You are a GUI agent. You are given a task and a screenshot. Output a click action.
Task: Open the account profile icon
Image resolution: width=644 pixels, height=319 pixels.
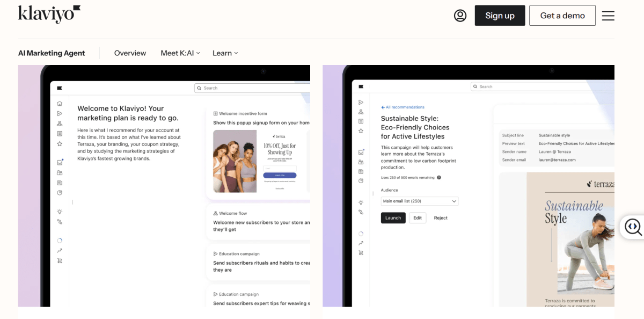click(x=460, y=16)
